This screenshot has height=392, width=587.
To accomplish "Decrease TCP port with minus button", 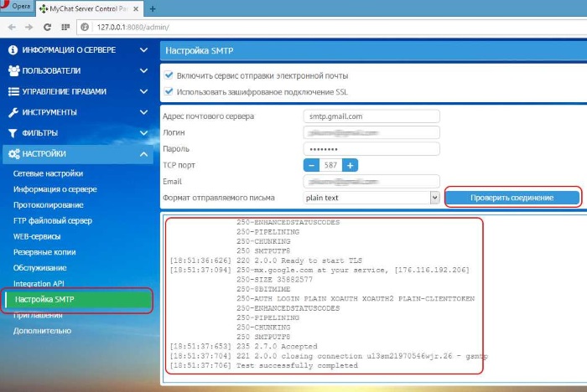I will tap(311, 165).
